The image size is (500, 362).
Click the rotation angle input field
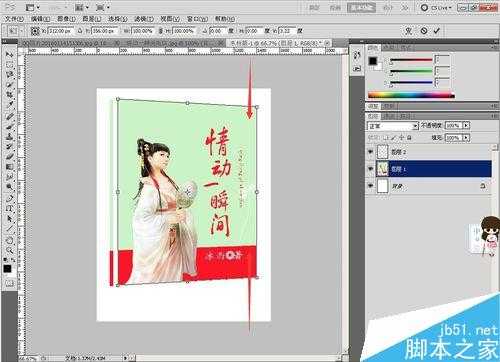click(217, 31)
